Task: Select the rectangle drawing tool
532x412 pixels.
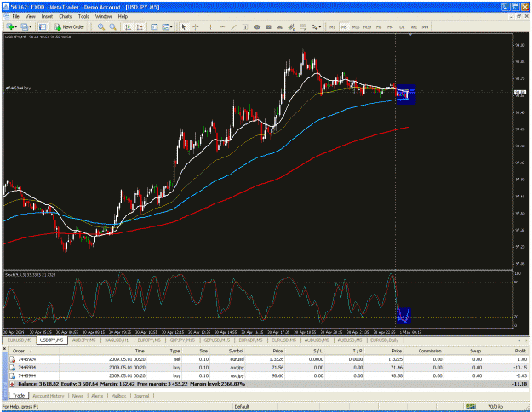Action: [x=268, y=26]
